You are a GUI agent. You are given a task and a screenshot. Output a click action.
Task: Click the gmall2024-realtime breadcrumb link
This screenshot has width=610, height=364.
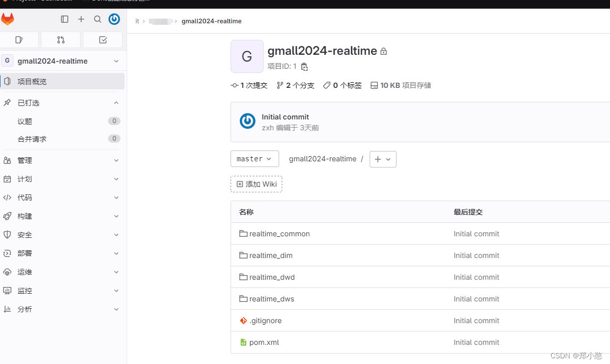tap(211, 21)
